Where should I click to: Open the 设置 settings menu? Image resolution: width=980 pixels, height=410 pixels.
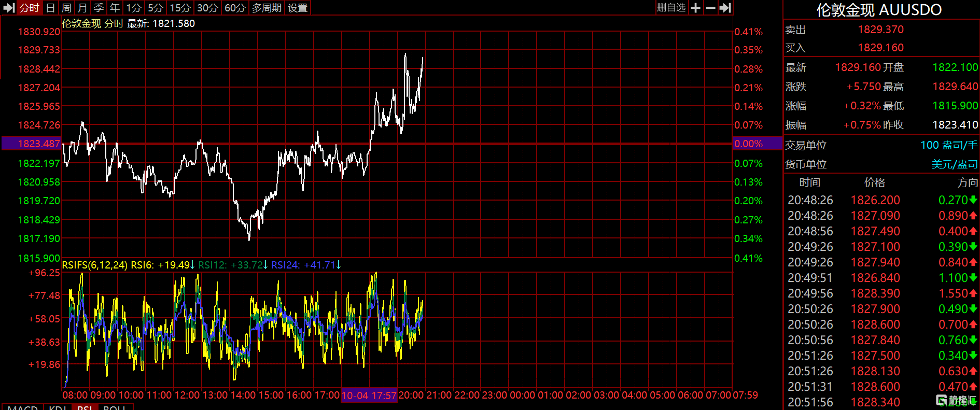[298, 8]
